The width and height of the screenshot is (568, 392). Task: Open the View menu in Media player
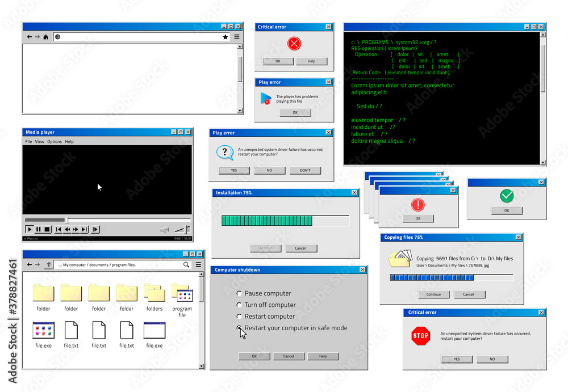pos(40,141)
